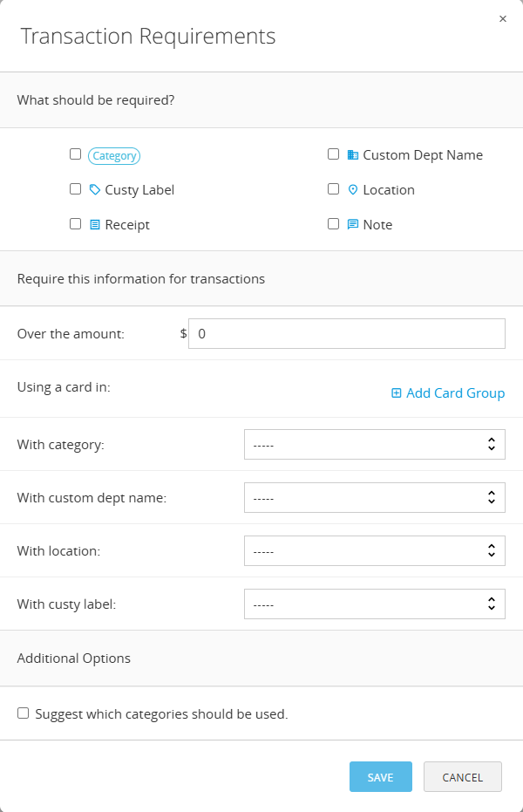Click the note icon beside Note
The image size is (523, 812).
353,224
